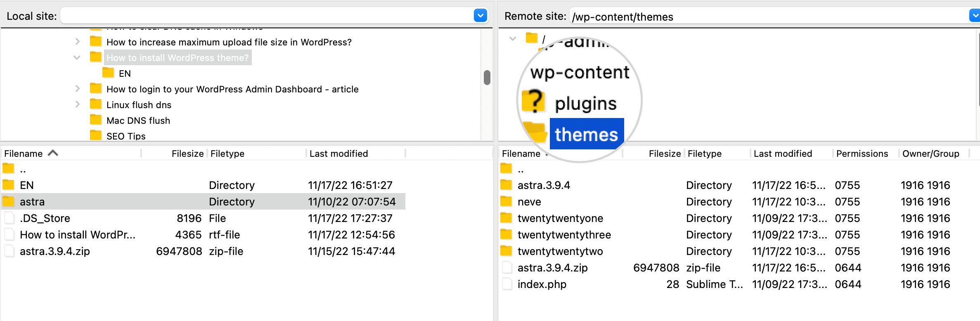The image size is (980, 321).
Task: Click folder icon of twentytwentytwo
Action: (x=506, y=250)
